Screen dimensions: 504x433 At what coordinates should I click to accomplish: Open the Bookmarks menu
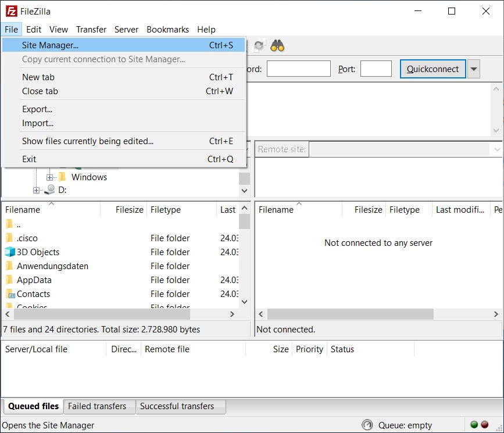pos(168,30)
